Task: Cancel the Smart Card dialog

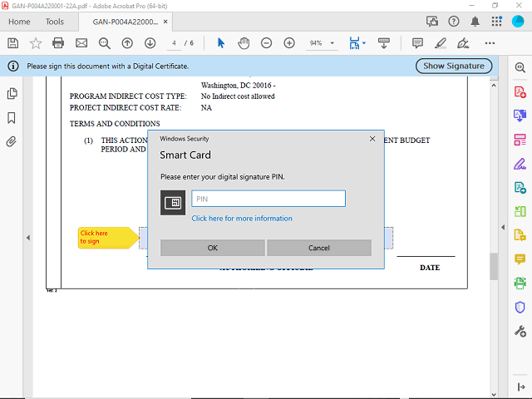Action: pos(319,248)
